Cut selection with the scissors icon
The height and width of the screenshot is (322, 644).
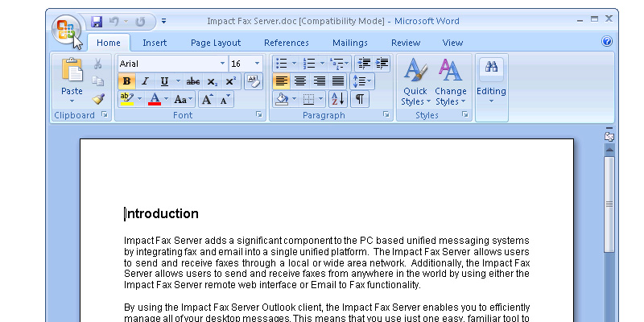[x=98, y=64]
